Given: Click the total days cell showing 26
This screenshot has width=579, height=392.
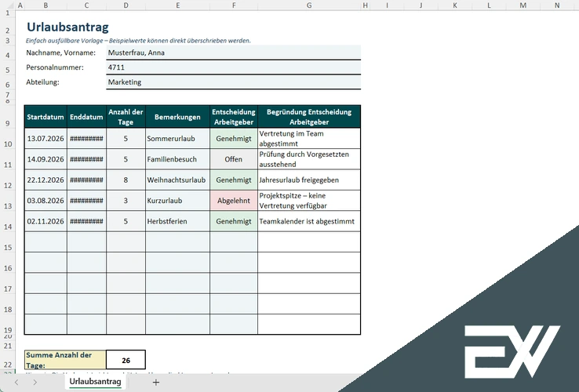Looking at the screenshot, I should click(x=126, y=360).
